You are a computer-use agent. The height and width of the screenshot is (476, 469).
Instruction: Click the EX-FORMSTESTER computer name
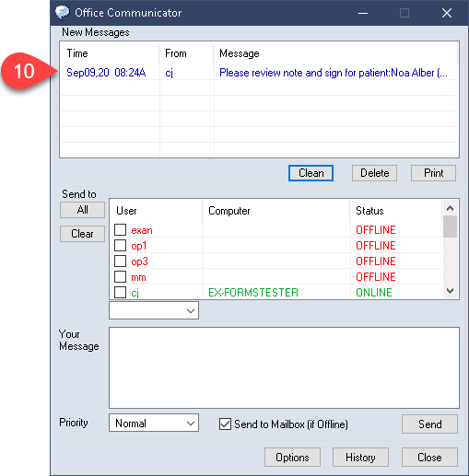point(253,293)
